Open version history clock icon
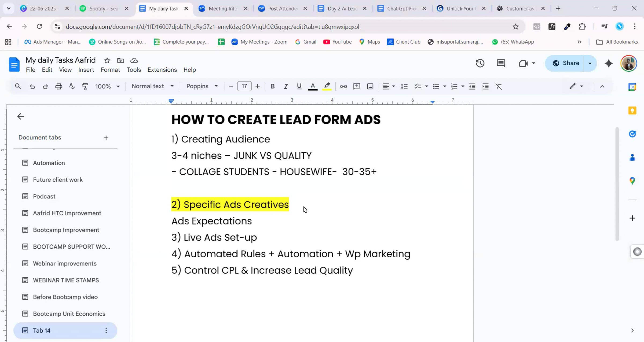This screenshot has height=342, width=644. (x=480, y=63)
